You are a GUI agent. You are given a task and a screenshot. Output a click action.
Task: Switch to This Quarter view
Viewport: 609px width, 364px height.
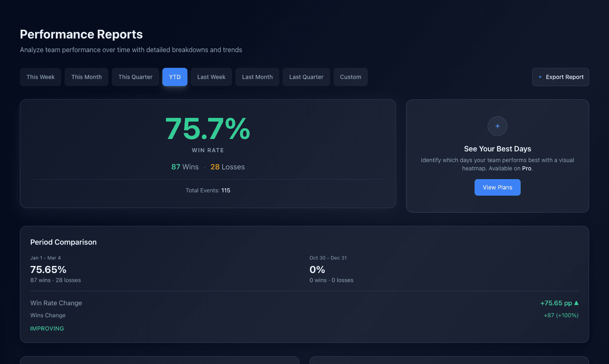click(135, 77)
